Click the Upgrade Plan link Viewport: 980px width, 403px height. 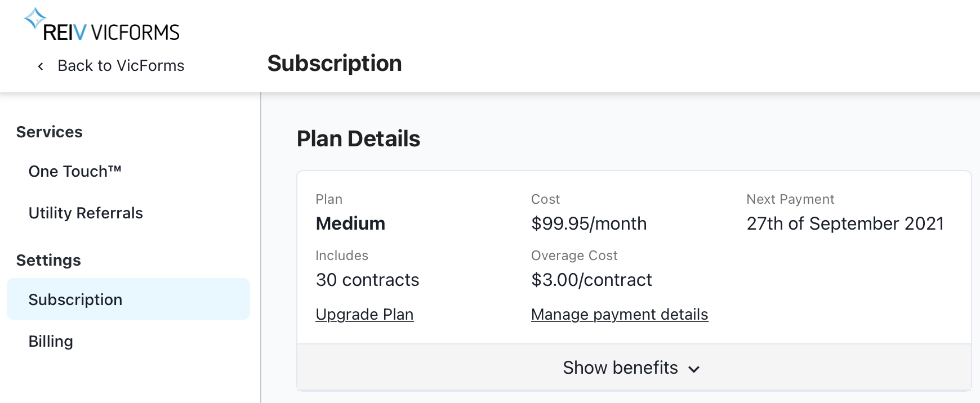(x=364, y=314)
